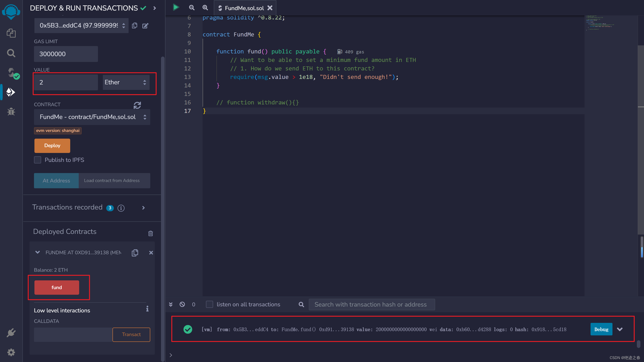Click the clear console icon in terminal
This screenshot has width=644, height=362.
182,304
